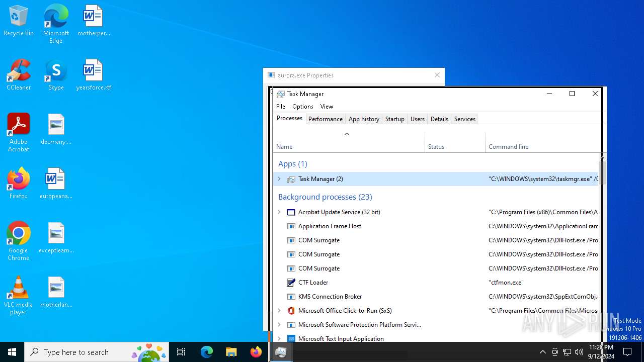Select the motherlan image file icon
Image resolution: width=644 pixels, height=362 pixels.
[x=56, y=293]
